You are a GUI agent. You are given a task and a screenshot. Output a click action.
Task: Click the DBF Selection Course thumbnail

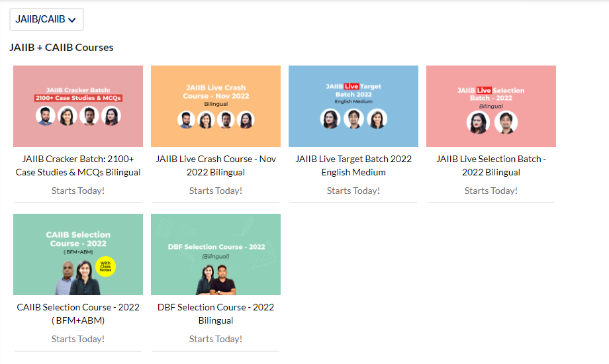coord(216,254)
